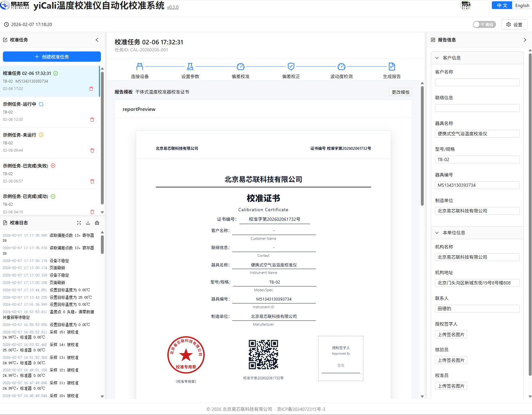Toggle the 离线 online/offline switch

point(484,24)
